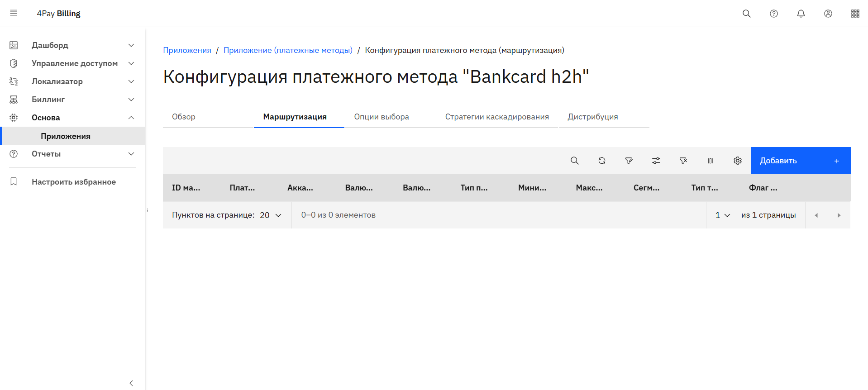Open notifications bell in header

[801, 14]
